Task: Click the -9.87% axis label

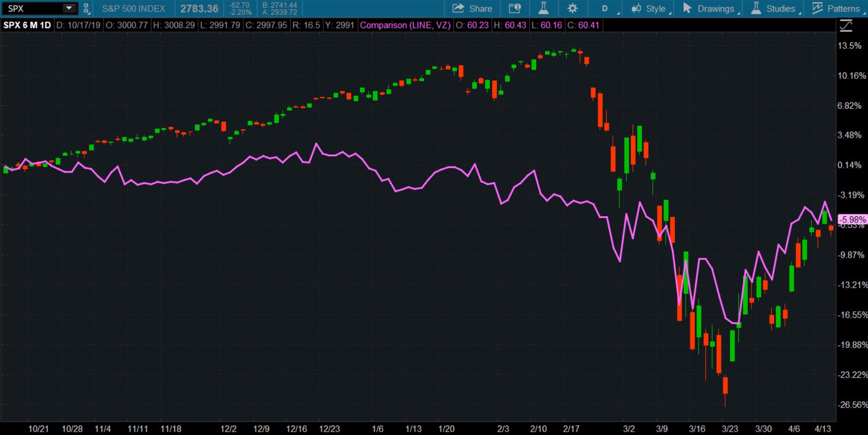Action: [x=851, y=255]
